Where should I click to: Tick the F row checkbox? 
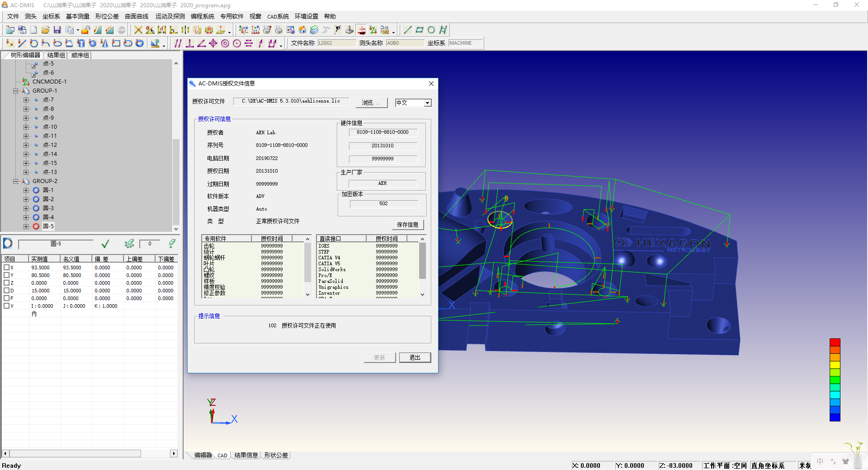pos(6,298)
